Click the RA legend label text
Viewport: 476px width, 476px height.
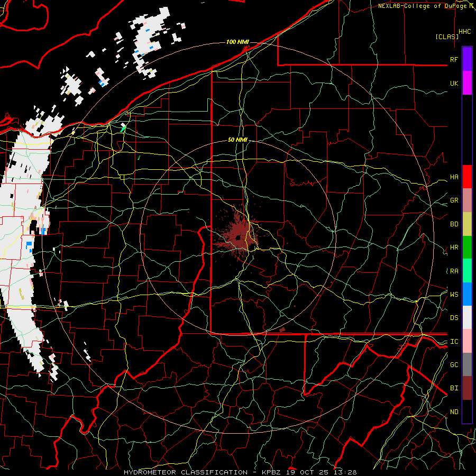coord(454,271)
